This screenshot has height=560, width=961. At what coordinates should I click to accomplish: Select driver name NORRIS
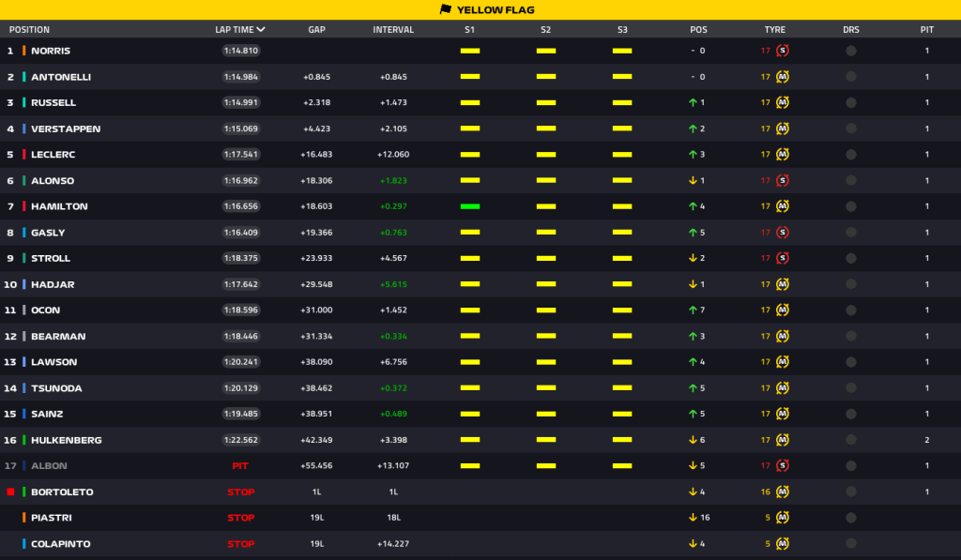click(51, 51)
